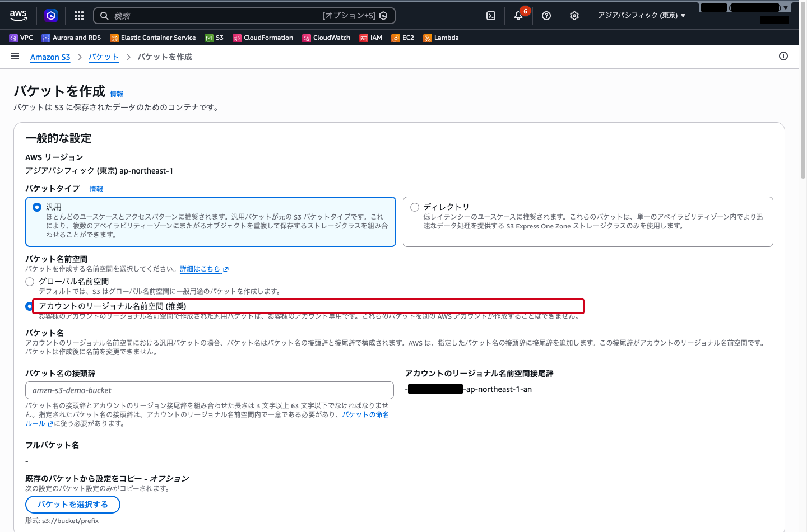
Task: Select the 汎用 bucket type radio
Action: pos(37,207)
